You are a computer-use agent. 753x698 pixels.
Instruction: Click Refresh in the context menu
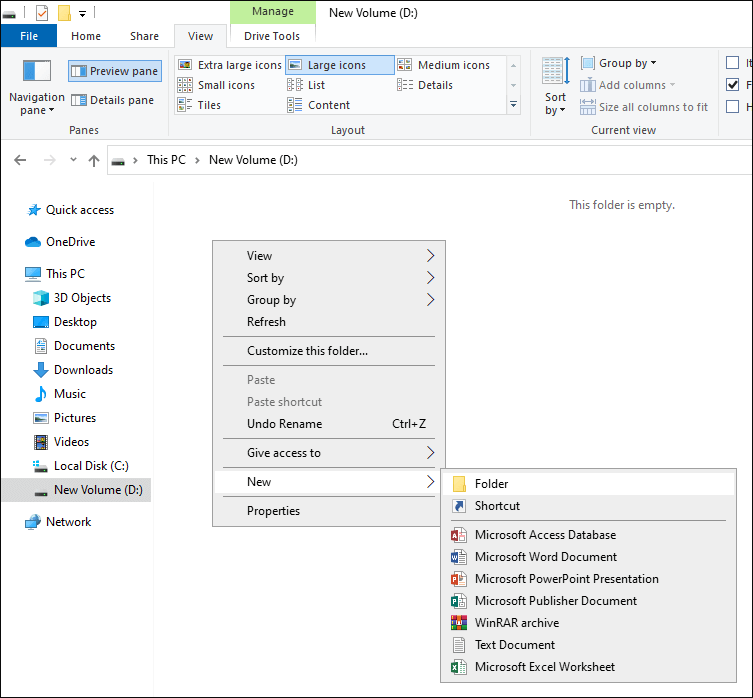coord(266,322)
